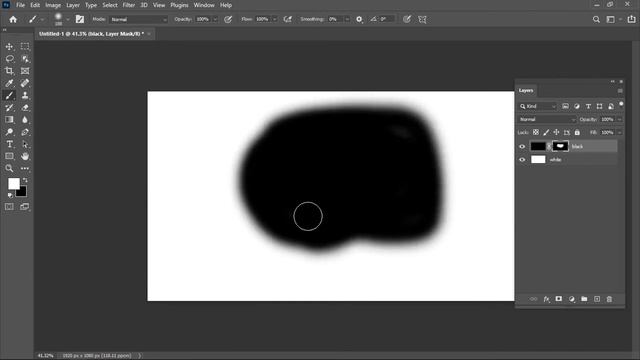Toggle lock transparent pixels
The width and height of the screenshot is (640, 360).
[536, 132]
